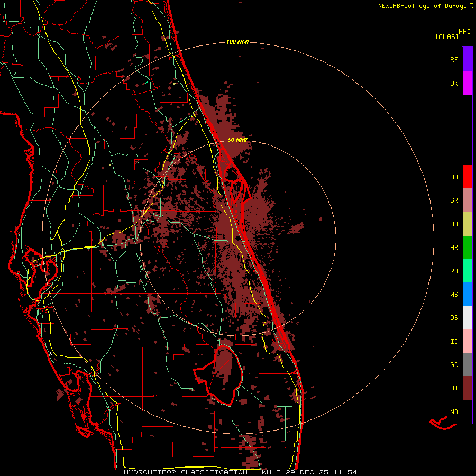Select the GC gray legend swatch
Viewport: 476px width, 476px height.
coord(467,364)
